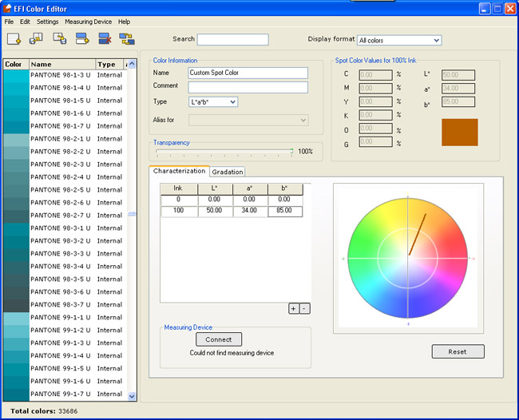The image size is (519, 420).
Task: Click the minus button to remove ink row
Action: (304, 308)
